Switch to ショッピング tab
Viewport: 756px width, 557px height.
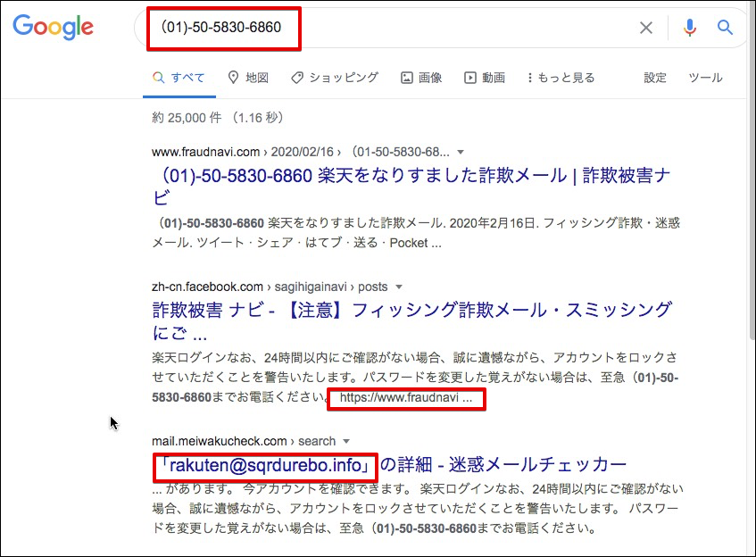[335, 78]
